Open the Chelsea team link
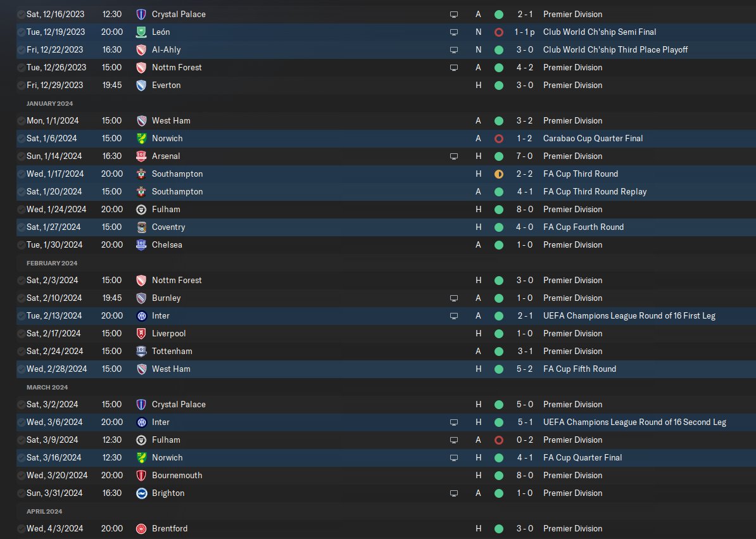 click(x=167, y=245)
